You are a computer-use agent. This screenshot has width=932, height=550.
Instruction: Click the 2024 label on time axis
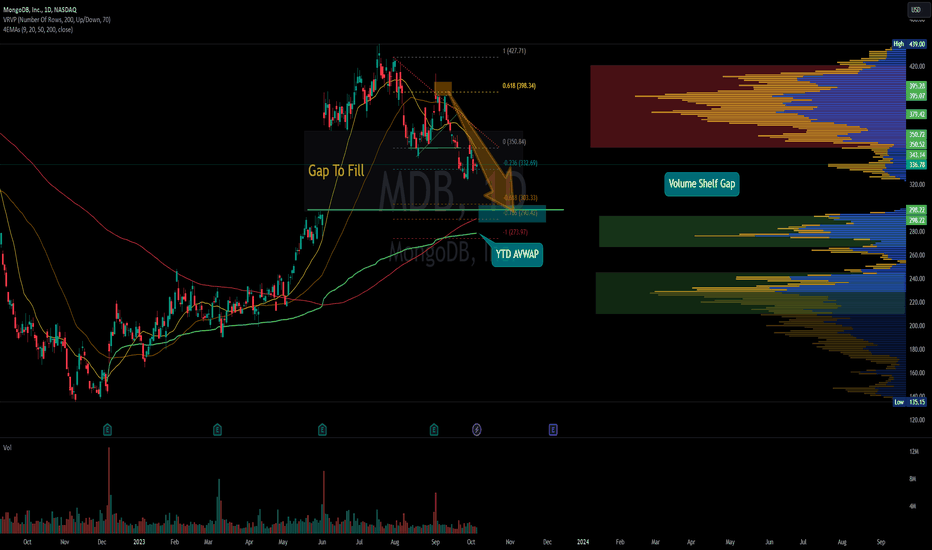(x=583, y=542)
